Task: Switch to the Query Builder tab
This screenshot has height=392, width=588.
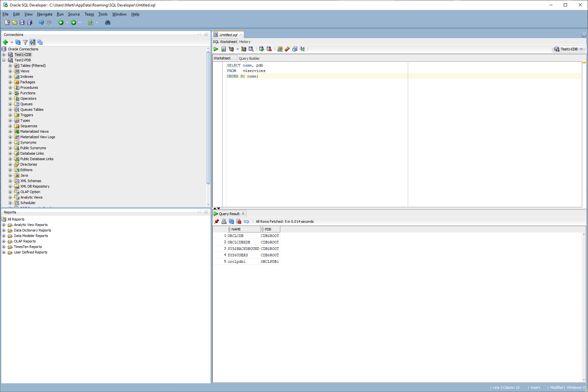Action: [x=249, y=58]
